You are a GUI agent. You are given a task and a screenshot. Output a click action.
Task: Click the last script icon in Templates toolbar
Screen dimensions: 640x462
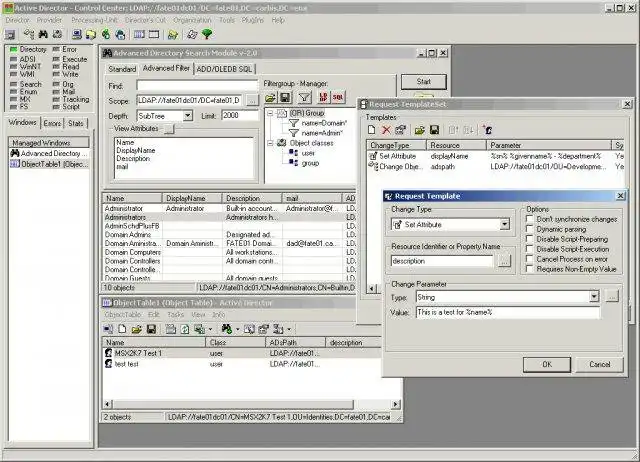coord(487,130)
